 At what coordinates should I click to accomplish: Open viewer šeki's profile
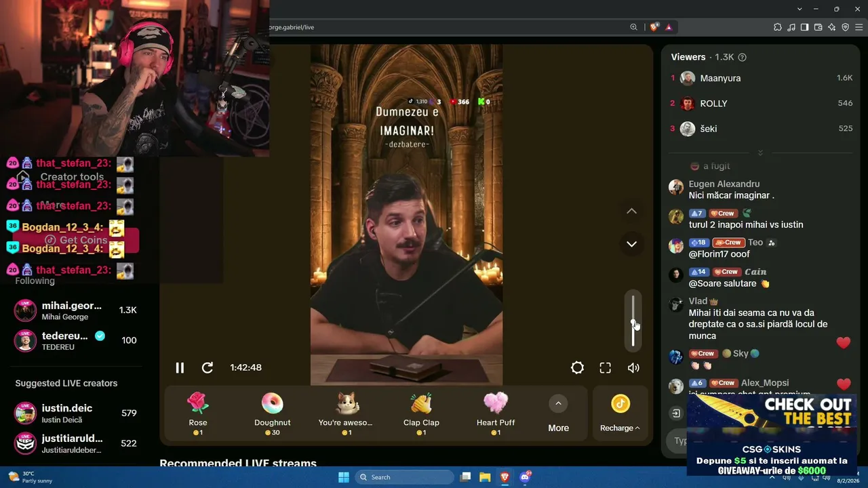708,129
